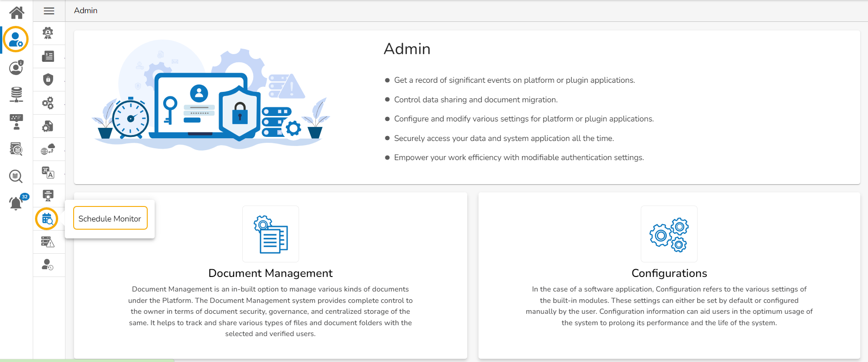This screenshot has height=362, width=868.
Task: Click 'Empower your work efficiency' text
Action: tap(519, 157)
